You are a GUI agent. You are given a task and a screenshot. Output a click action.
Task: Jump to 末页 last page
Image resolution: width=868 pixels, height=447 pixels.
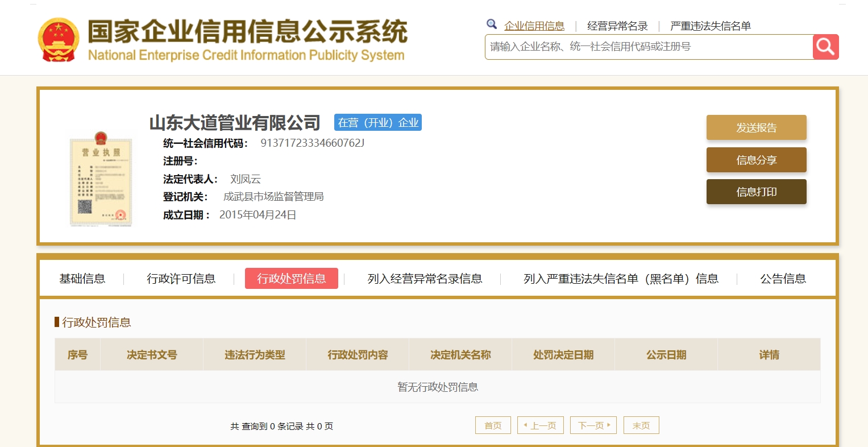[x=641, y=425]
